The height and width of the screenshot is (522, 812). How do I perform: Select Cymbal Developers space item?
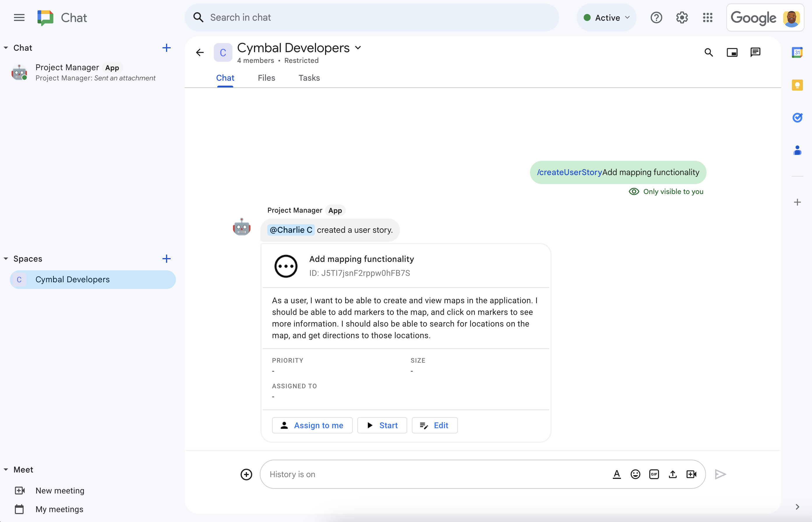92,279
